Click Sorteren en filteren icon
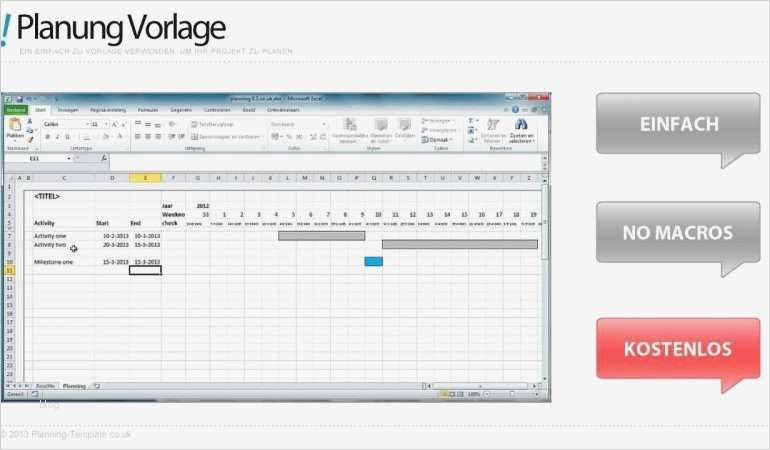The height and width of the screenshot is (450, 770). click(494, 130)
